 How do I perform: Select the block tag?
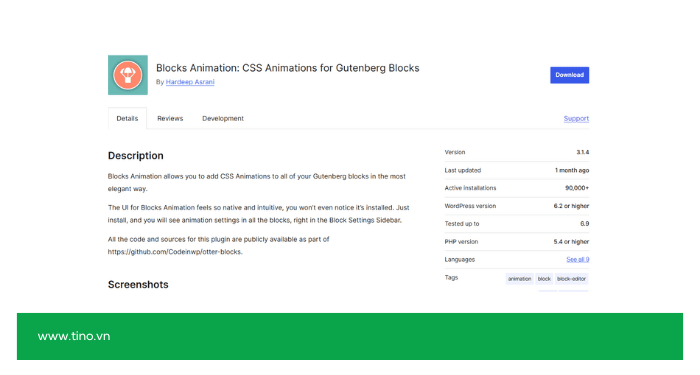point(544,279)
